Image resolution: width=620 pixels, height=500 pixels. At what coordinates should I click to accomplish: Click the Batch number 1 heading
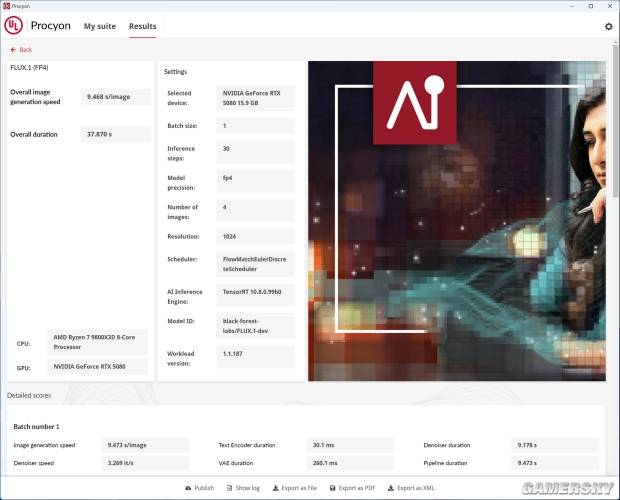coord(36,426)
